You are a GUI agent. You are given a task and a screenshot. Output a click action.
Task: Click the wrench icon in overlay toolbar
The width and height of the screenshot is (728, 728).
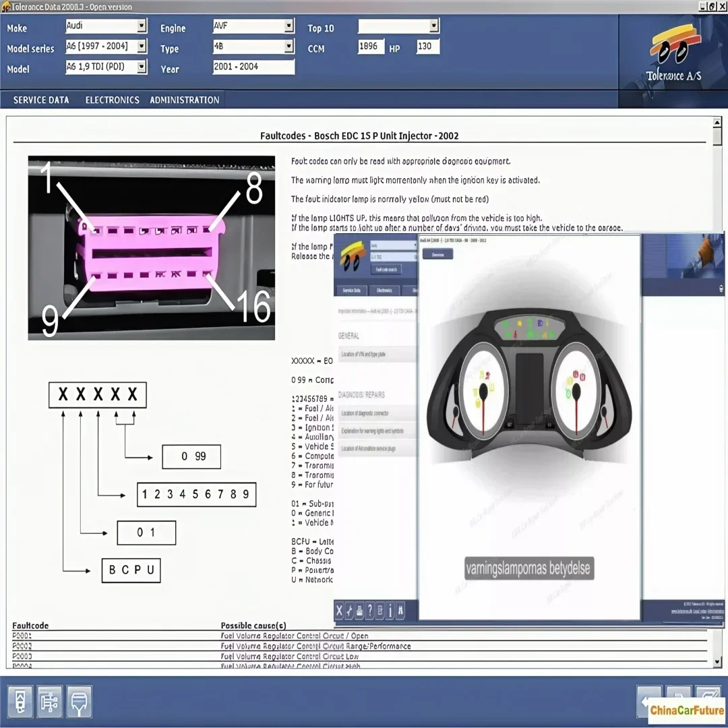pos(349,611)
